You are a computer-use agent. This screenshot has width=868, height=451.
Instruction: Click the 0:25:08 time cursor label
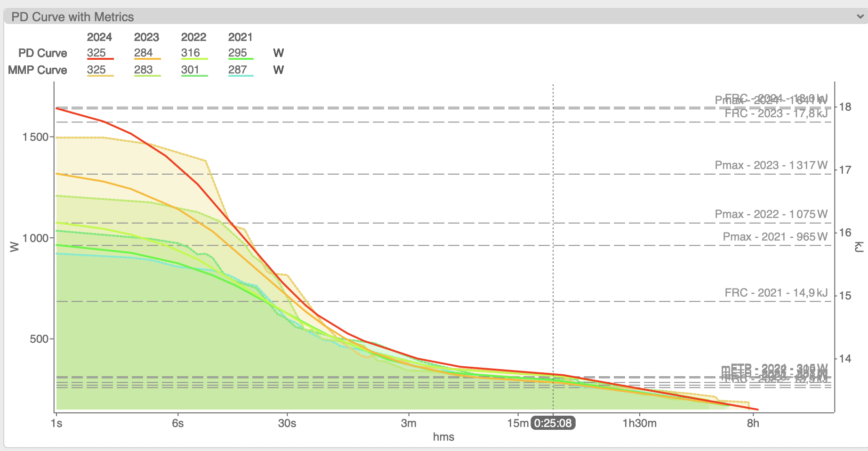[553, 423]
